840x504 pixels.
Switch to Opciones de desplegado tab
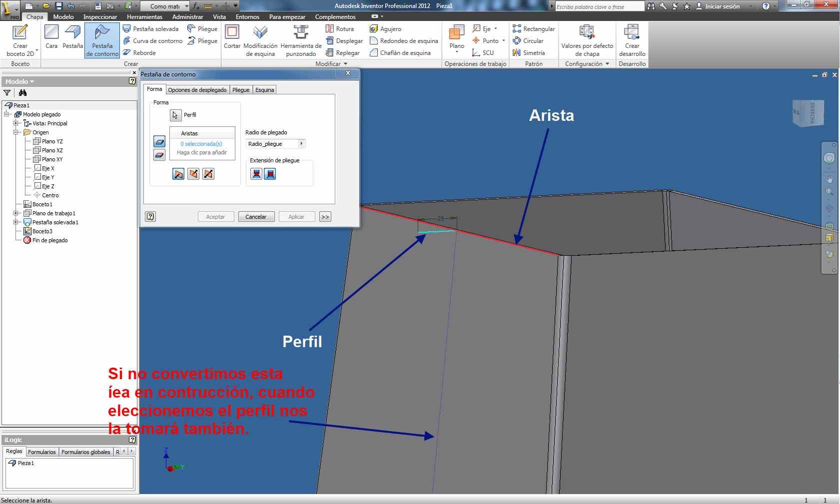click(x=197, y=90)
